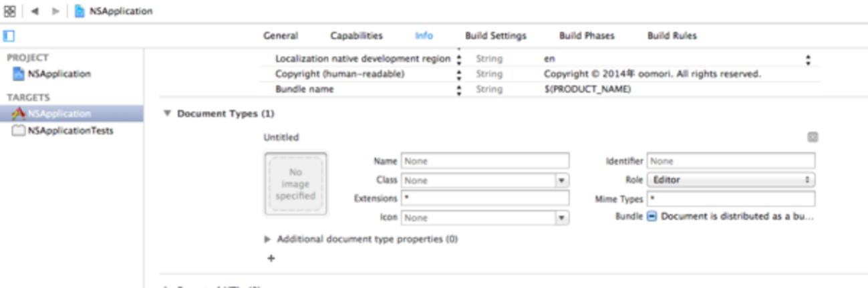Toggle the project navigator sidebar icon
This screenshot has height=288, width=868.
click(x=9, y=35)
